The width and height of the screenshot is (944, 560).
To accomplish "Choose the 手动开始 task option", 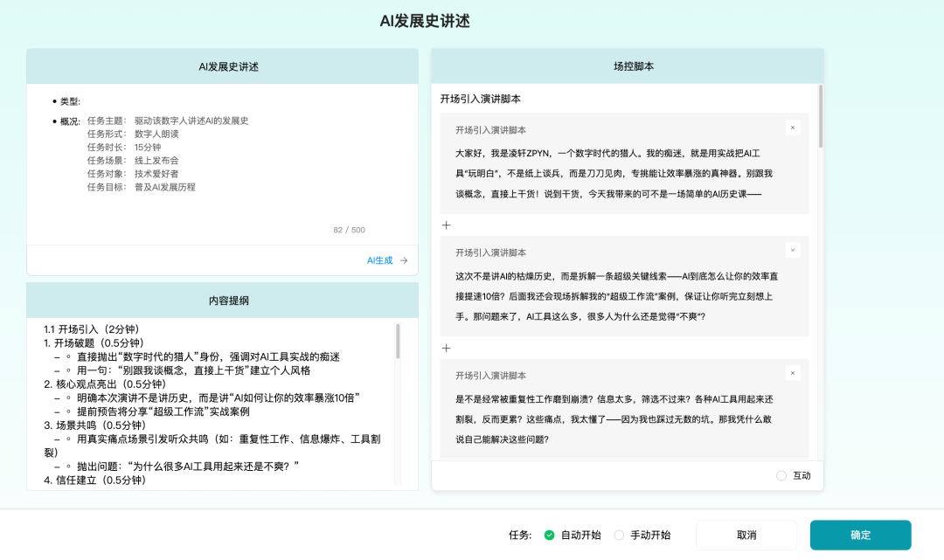I will point(620,536).
